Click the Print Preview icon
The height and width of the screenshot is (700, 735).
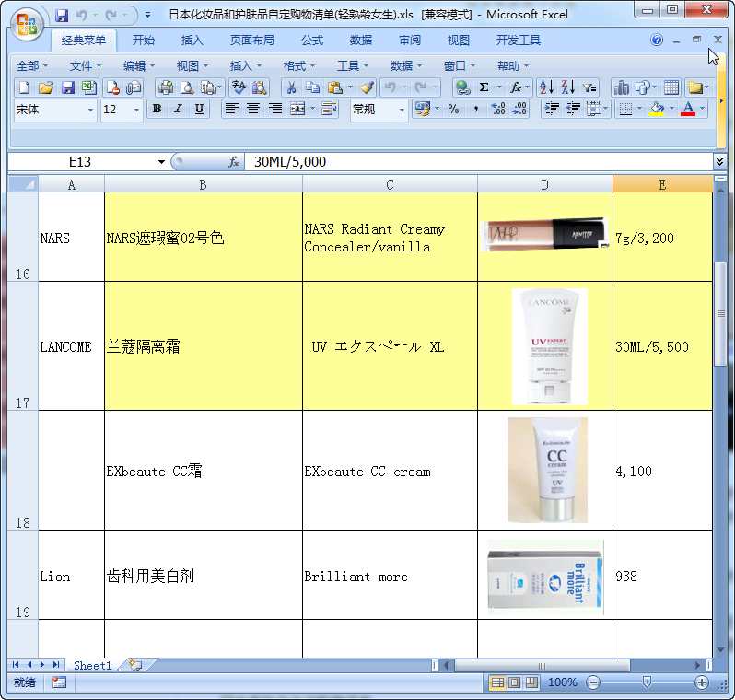[x=187, y=87]
